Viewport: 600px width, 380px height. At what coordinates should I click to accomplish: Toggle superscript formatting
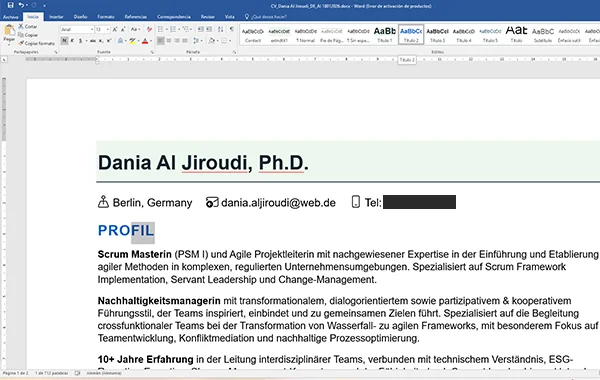click(109, 41)
